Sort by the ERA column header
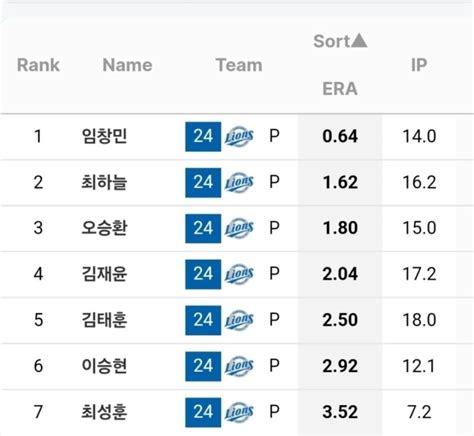This screenshot has width=474, height=436. coord(340,89)
